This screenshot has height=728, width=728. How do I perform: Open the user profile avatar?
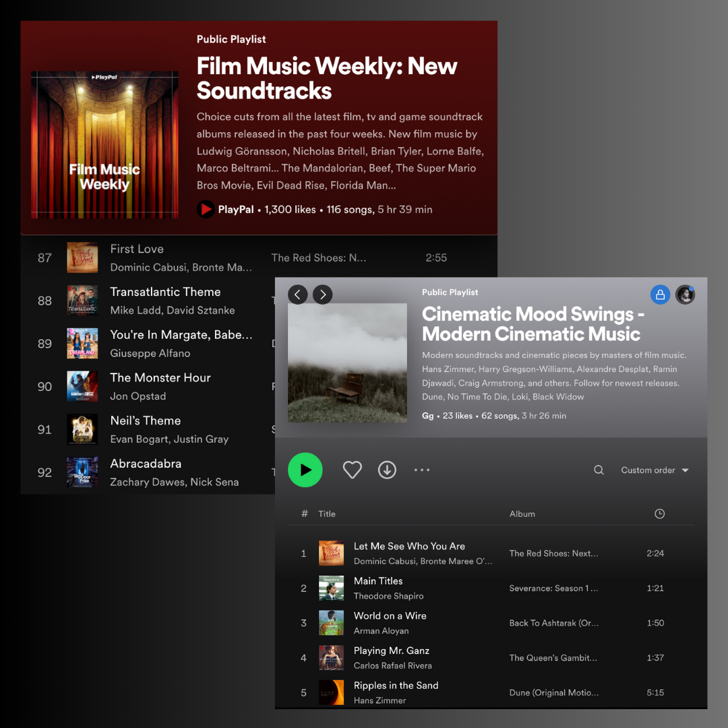686,295
